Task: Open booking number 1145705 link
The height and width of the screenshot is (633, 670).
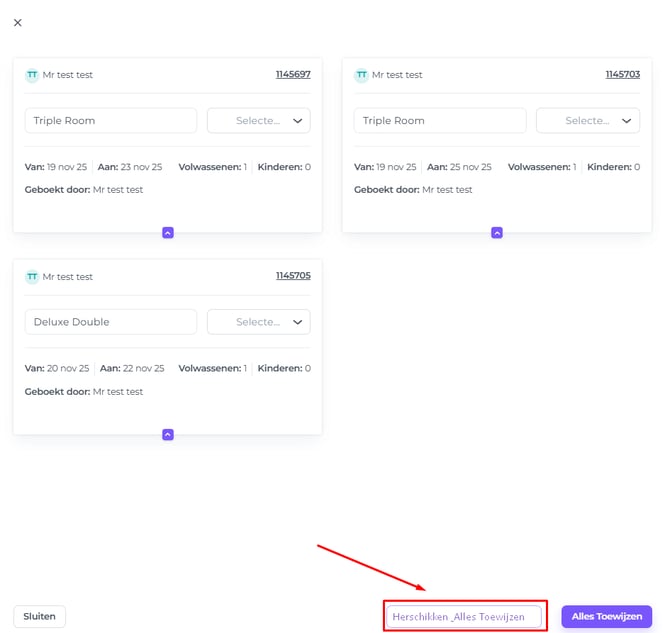Action: [x=293, y=276]
